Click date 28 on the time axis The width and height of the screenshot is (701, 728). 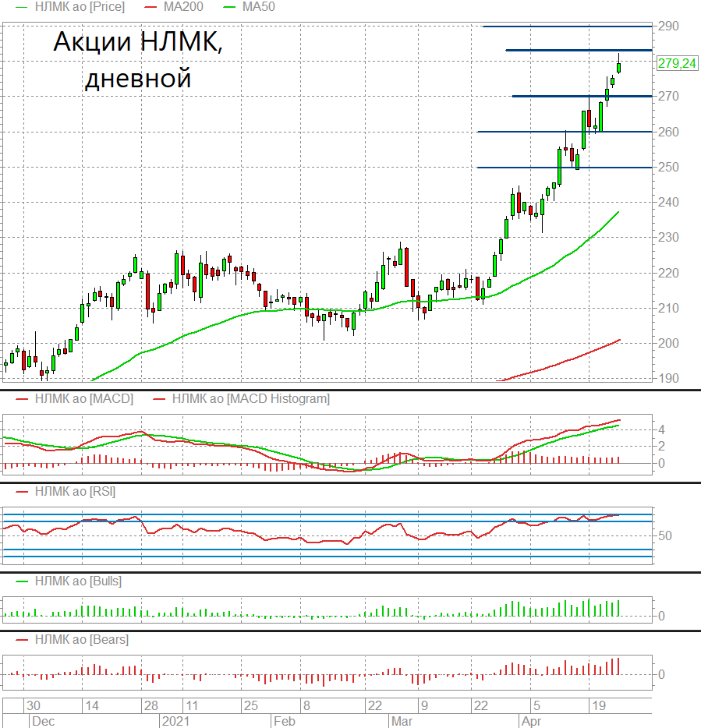(151, 705)
